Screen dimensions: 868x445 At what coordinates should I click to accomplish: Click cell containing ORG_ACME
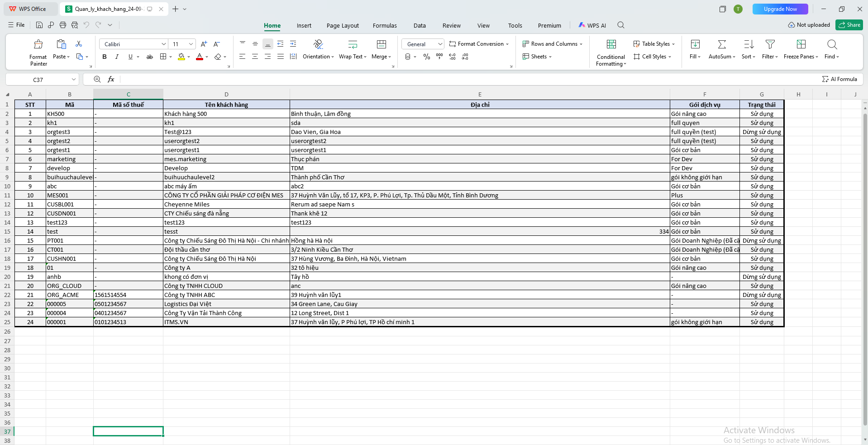70,295
